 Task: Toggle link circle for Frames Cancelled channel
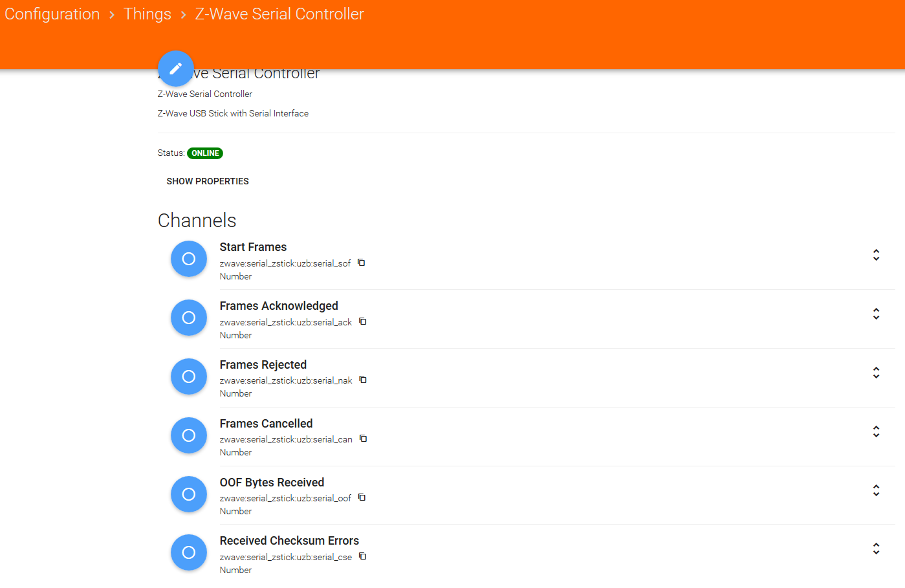pos(189,435)
